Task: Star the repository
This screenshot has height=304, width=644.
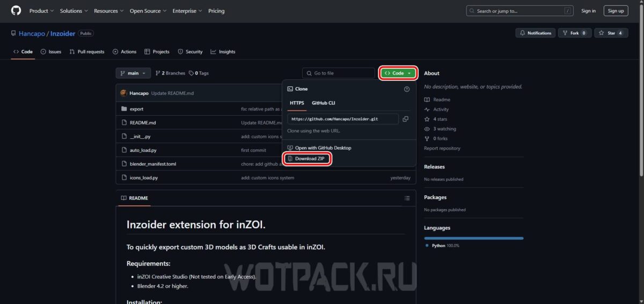Action: point(611,33)
